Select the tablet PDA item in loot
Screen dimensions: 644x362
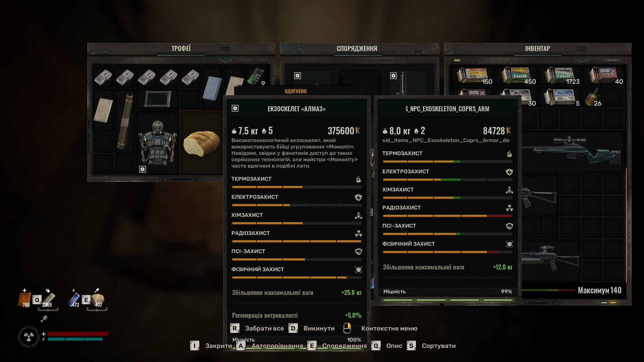158,99
